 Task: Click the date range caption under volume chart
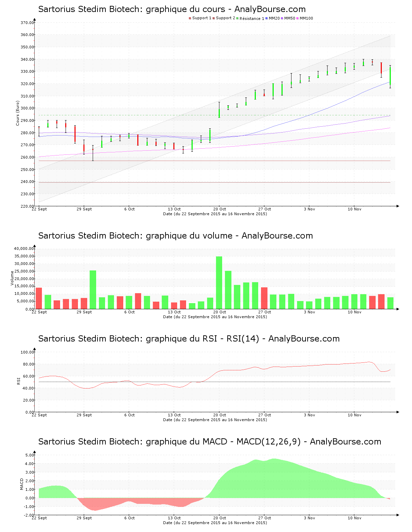[215, 317]
